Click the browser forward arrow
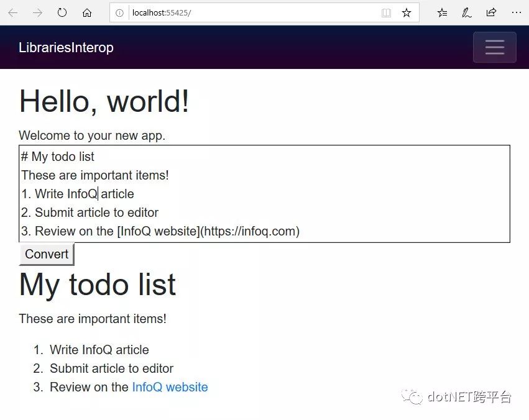The image size is (529, 420). (37, 13)
